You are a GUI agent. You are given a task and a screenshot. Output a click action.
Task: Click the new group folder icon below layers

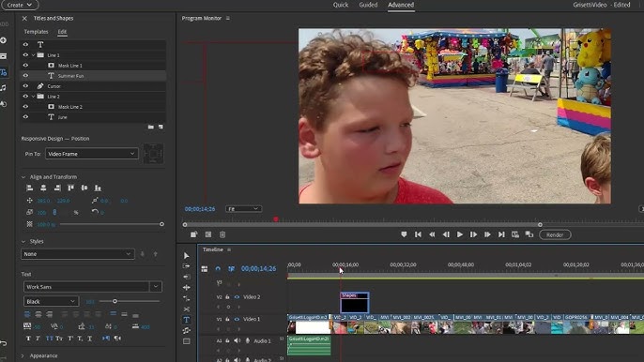pyautogui.click(x=151, y=127)
